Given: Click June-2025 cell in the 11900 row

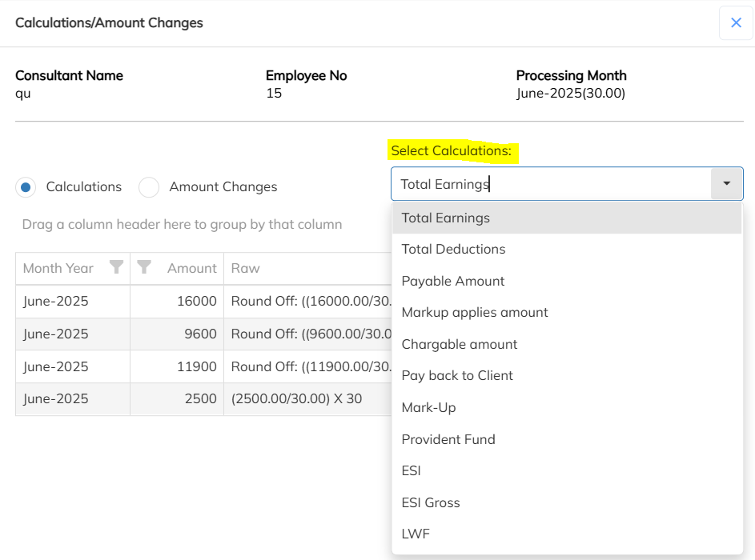Looking at the screenshot, I should [x=73, y=366].
